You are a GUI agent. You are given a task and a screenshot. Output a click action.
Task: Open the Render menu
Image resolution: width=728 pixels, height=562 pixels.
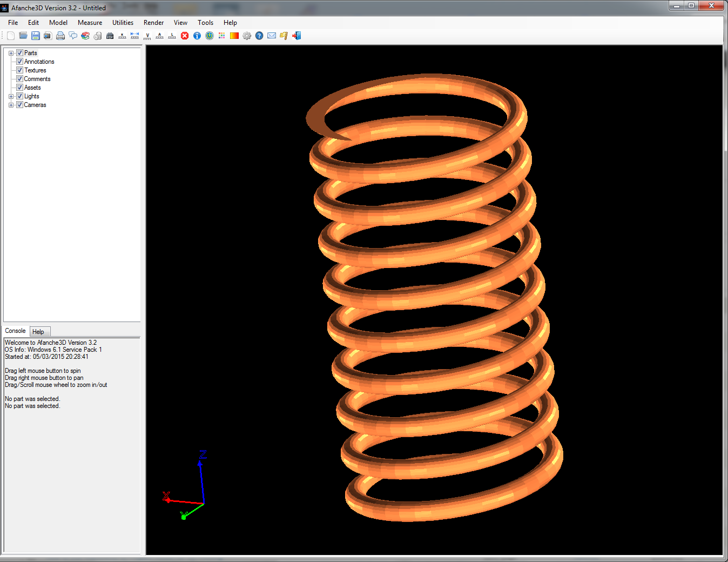pos(153,23)
